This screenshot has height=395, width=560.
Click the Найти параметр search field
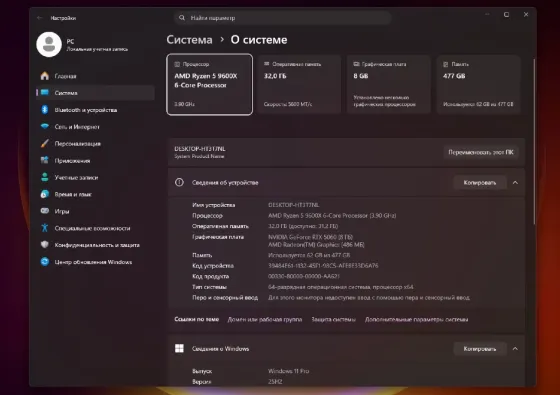point(282,18)
